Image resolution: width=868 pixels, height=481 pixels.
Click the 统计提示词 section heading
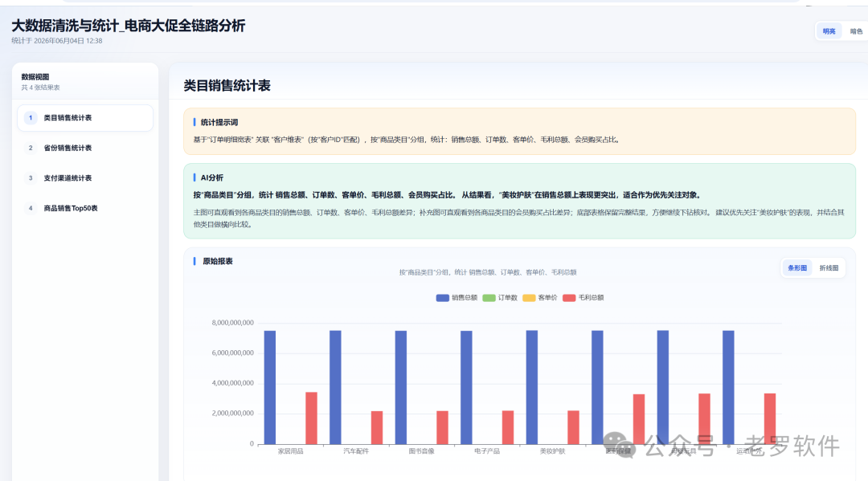(x=219, y=122)
